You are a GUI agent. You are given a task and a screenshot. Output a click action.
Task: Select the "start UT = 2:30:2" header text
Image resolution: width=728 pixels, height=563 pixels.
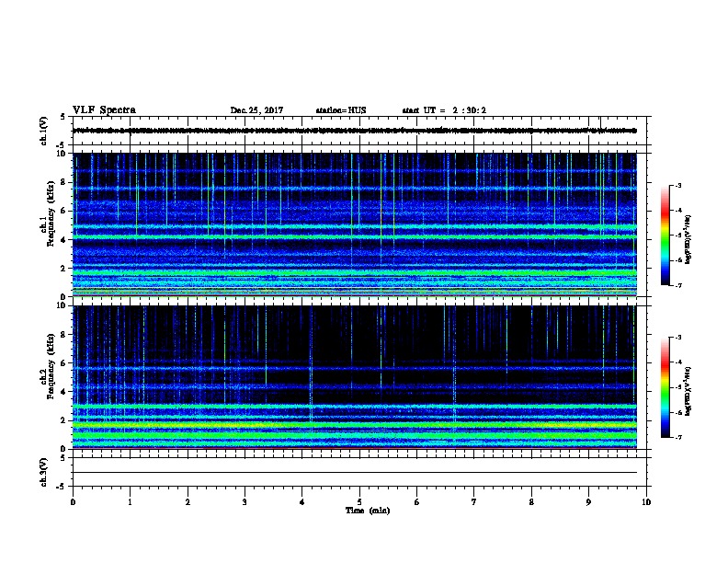(444, 110)
